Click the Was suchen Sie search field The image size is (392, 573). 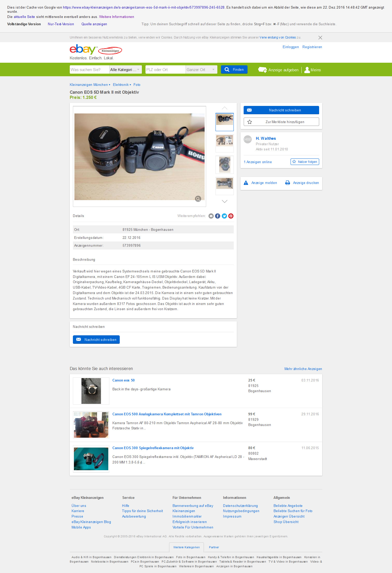[x=90, y=69]
